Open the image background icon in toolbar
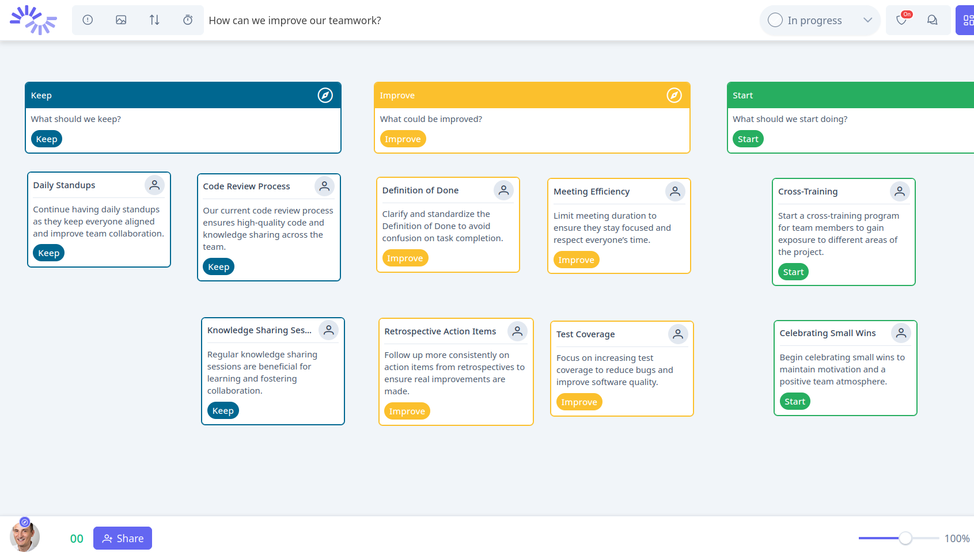Screen dimensions: 974x560 [121, 20]
